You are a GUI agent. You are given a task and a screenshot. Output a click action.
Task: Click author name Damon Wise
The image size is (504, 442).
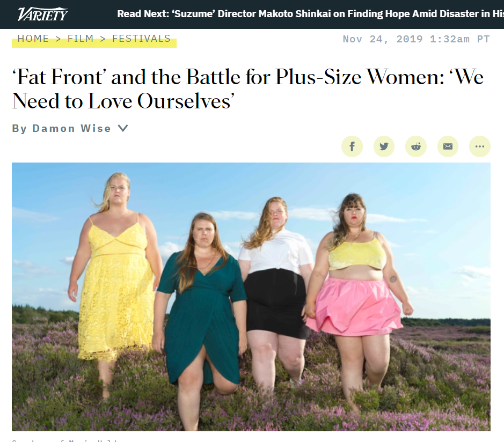72,128
